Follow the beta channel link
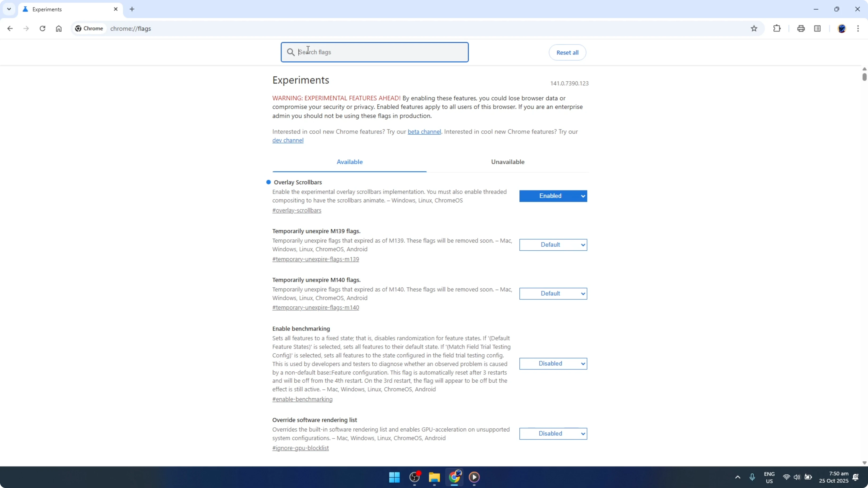Viewport: 868px width, 488px height. coord(424,131)
